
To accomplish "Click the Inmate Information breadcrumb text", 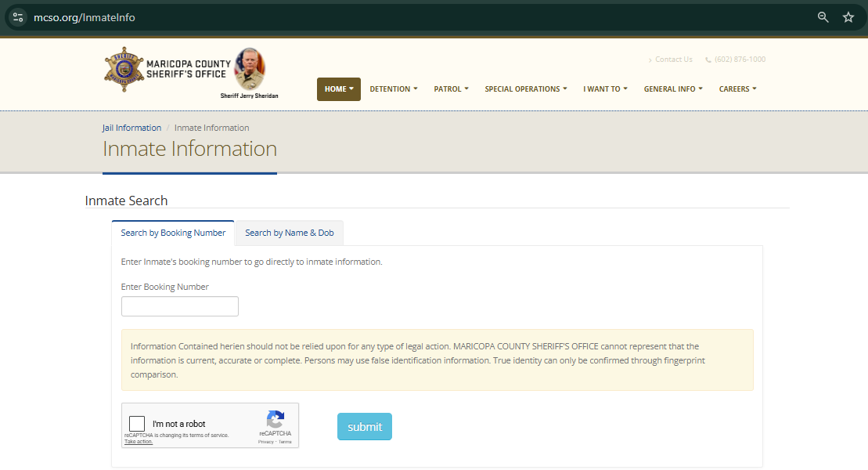I will (x=211, y=128).
